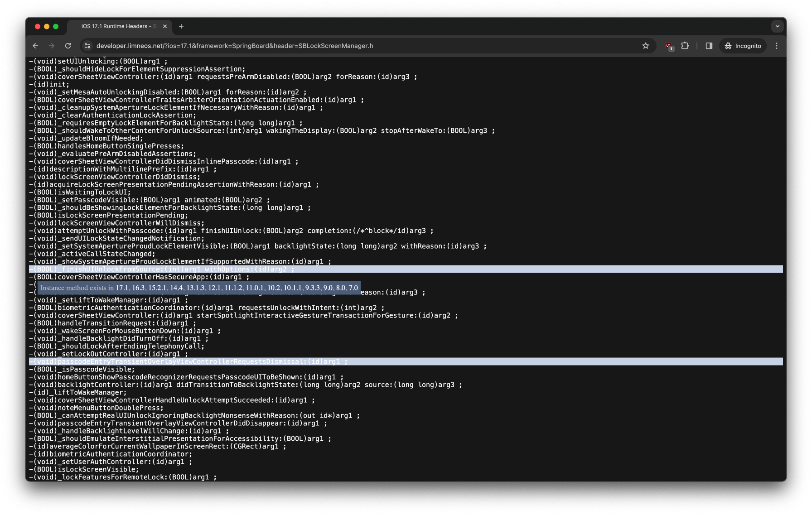Open the 10.2 version link in the tooltip

[x=275, y=287]
